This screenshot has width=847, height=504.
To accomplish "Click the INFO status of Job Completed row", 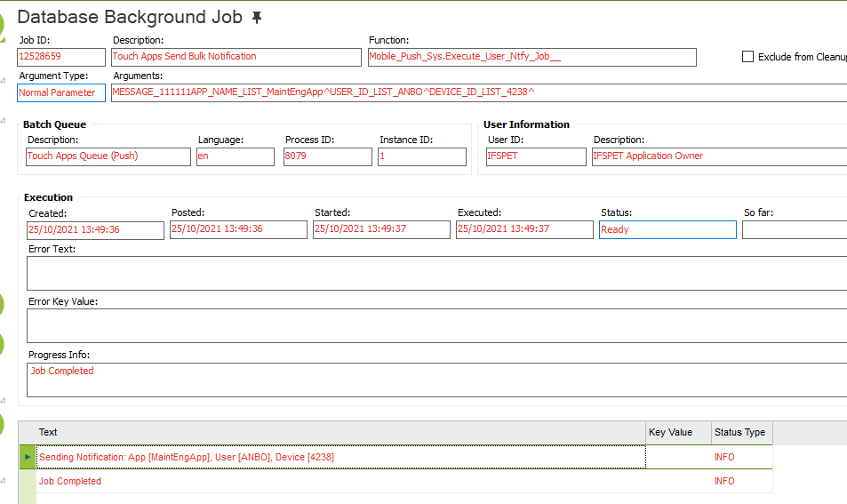I will (724, 481).
